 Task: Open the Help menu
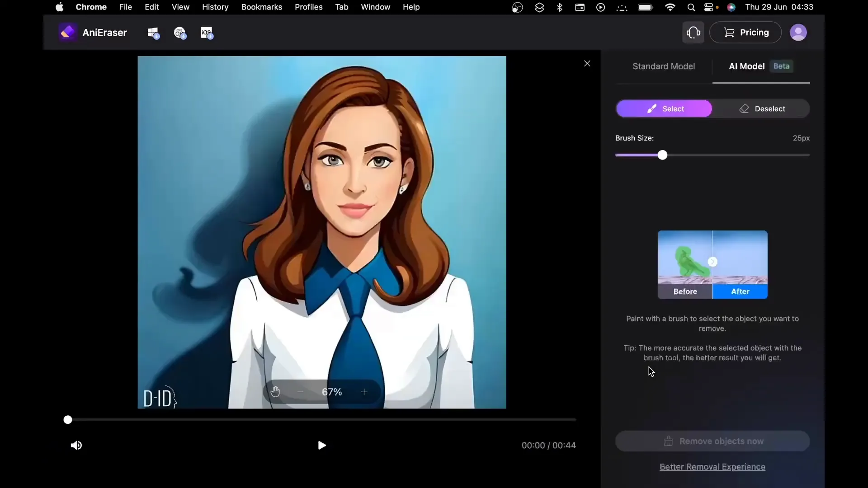point(411,7)
